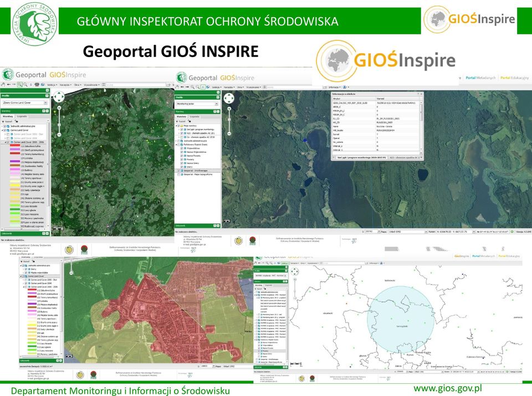Viewport: 532px width, 396px height.
Task: Toggle Gminy layer checkbox in red urban map window
Action: 26,269
